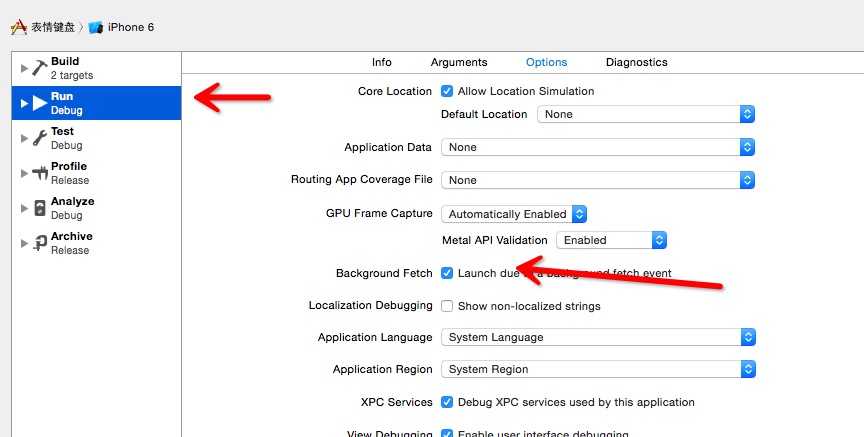Screen dimensions: 864x437
Task: Select the Analyze Debug row
Action: point(96,208)
